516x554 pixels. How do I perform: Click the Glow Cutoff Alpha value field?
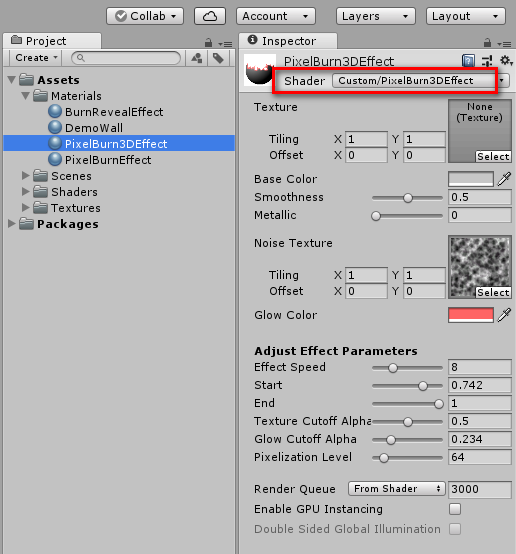[480, 439]
